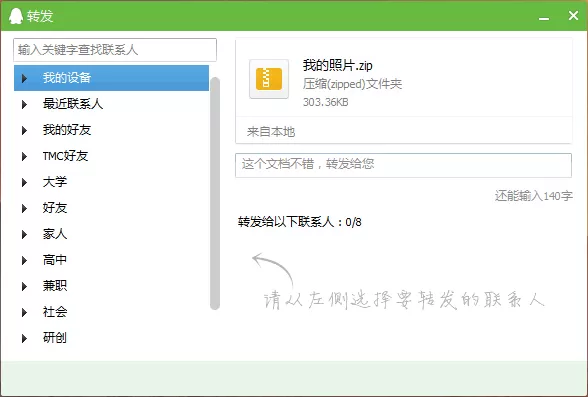Expand the 大学 group arrow
The width and height of the screenshot is (588, 397).
point(24,183)
